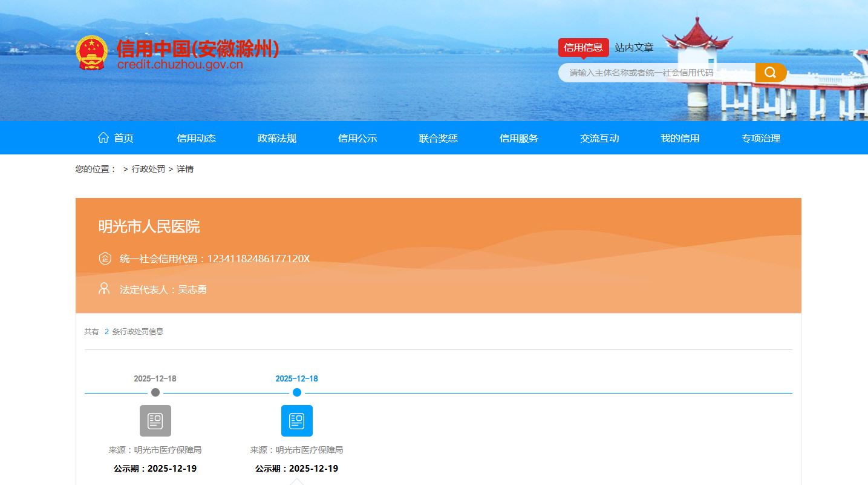Click the gray 2025-12-18 timeline date
Image resolution: width=868 pixels, height=485 pixels.
tap(155, 378)
